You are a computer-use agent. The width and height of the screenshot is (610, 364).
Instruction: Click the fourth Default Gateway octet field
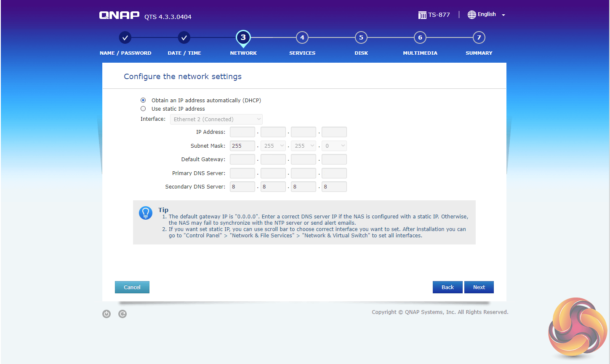334,159
